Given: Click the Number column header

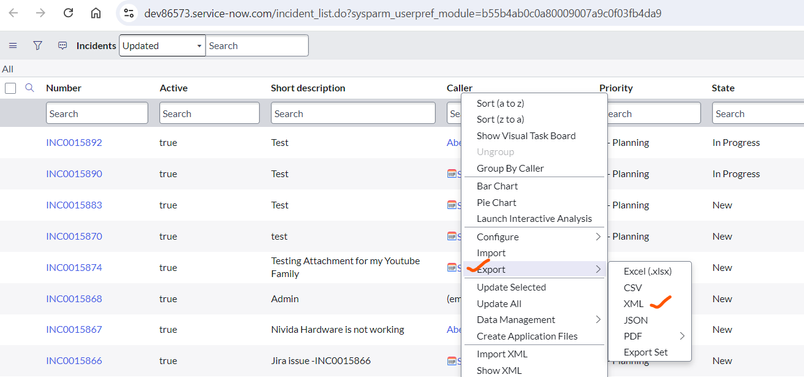Looking at the screenshot, I should pos(64,88).
